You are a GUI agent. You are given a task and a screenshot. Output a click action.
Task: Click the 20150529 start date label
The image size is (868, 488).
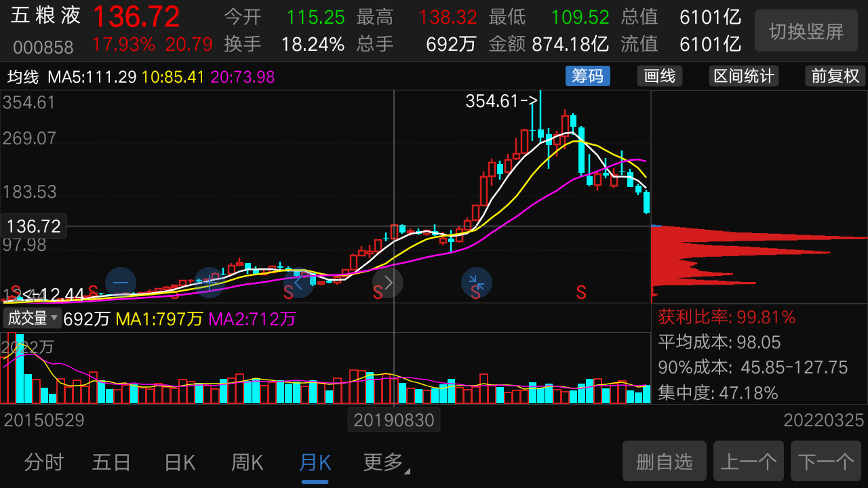point(44,420)
